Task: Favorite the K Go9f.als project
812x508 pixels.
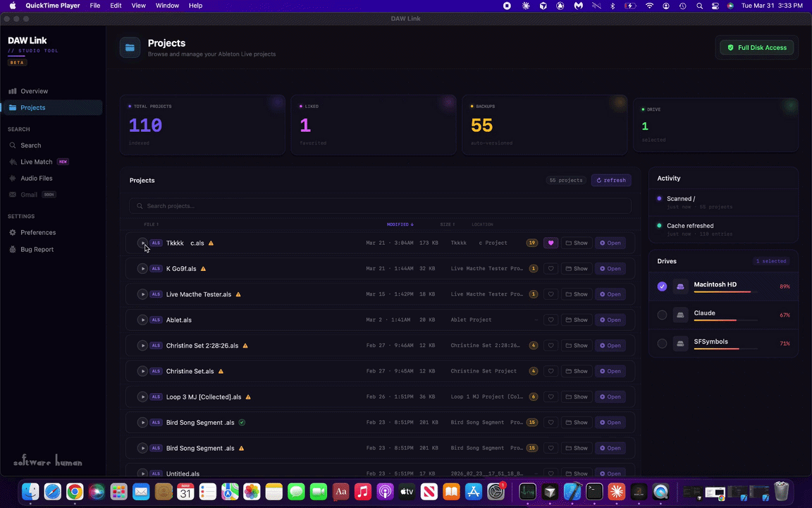Action: tap(550, 268)
